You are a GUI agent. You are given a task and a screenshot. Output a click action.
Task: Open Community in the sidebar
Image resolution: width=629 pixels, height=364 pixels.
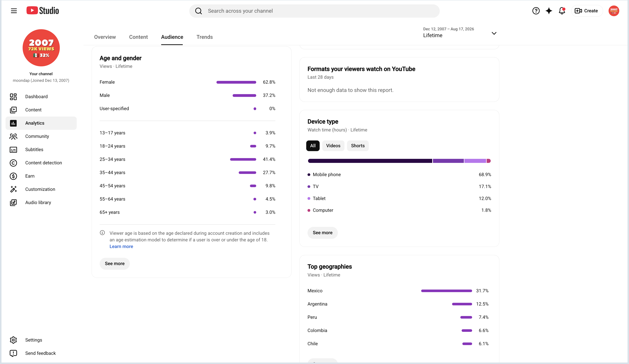pos(41,136)
